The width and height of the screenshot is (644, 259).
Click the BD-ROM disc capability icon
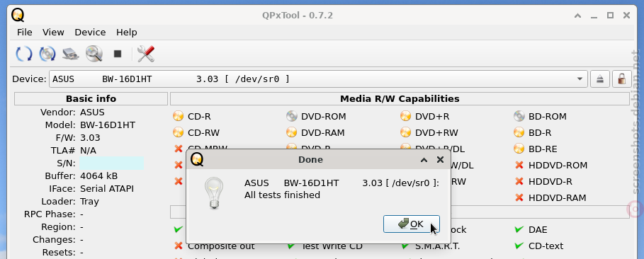pyautogui.click(x=519, y=117)
